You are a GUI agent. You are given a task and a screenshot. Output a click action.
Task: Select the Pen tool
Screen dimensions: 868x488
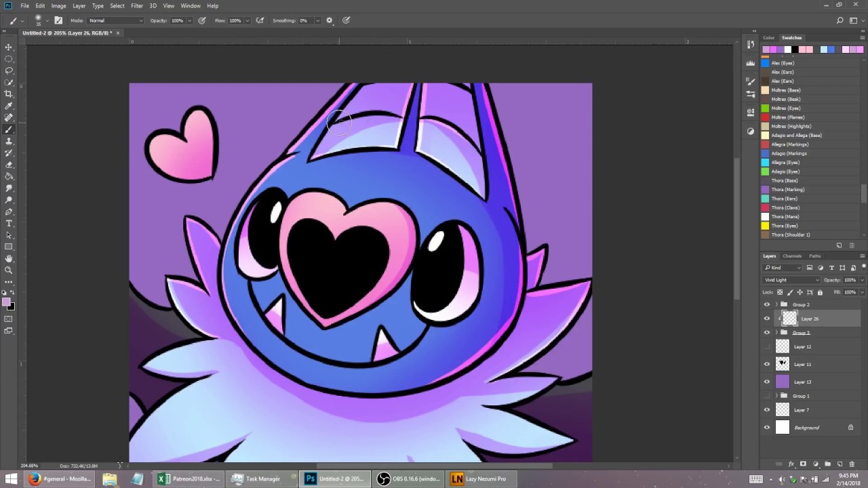coord(9,211)
